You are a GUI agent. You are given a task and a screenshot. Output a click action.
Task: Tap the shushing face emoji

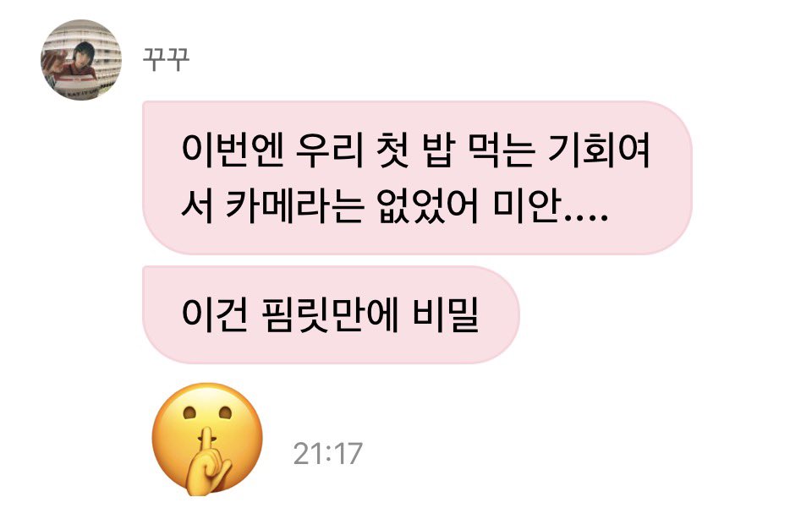click(x=208, y=440)
